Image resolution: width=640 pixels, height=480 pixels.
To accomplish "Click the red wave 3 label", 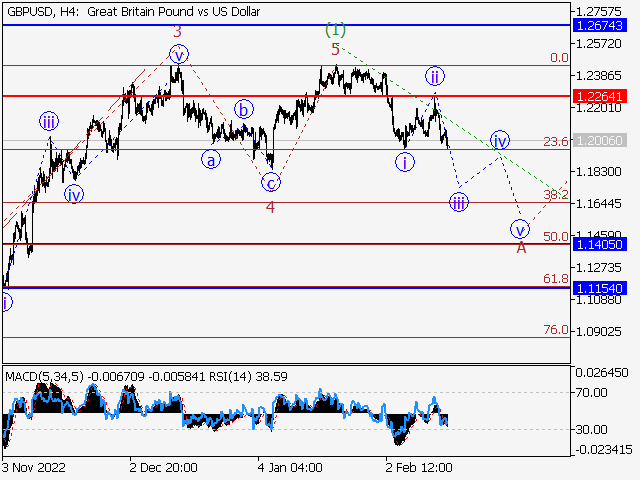I will [x=177, y=31].
